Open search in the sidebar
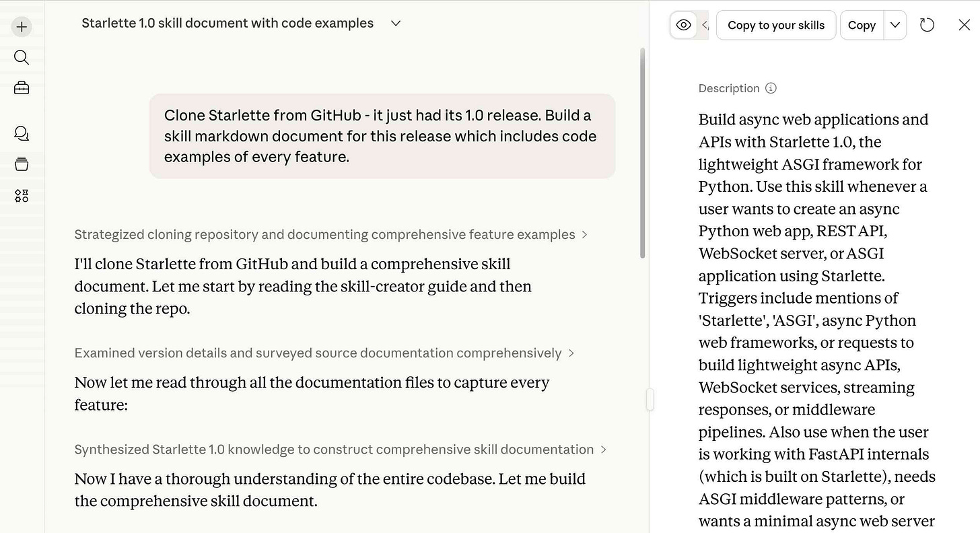 pos(22,57)
